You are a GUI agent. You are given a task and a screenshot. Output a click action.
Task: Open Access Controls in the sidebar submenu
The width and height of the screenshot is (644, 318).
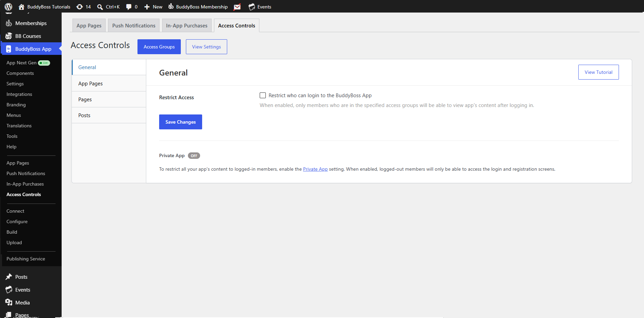click(24, 194)
